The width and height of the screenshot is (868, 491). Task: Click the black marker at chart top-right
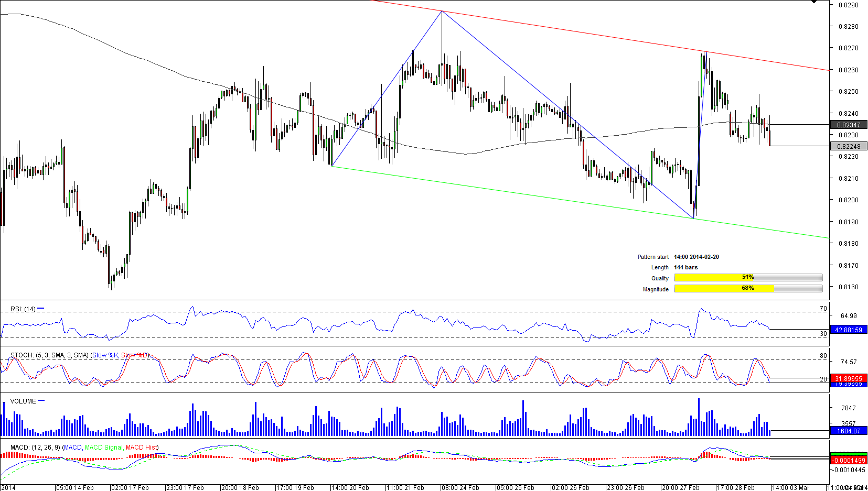coord(813,2)
